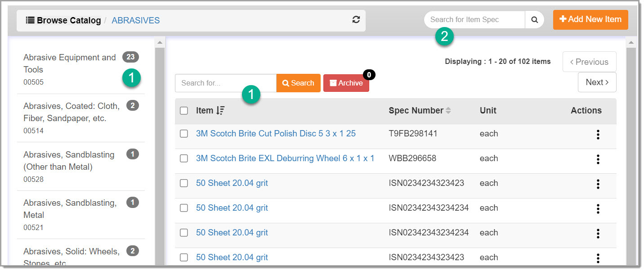Sort by the Item column sort icon
This screenshot has width=644, height=271.
pyautogui.click(x=220, y=110)
